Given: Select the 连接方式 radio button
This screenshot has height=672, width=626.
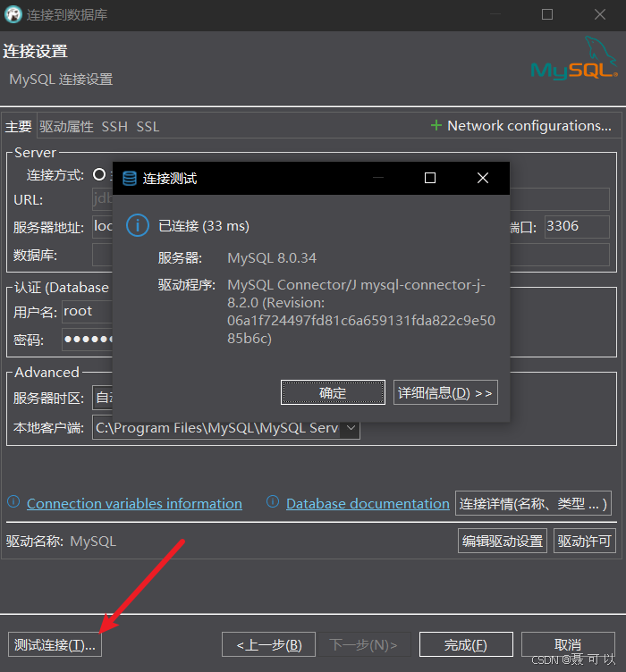Looking at the screenshot, I should (99, 174).
